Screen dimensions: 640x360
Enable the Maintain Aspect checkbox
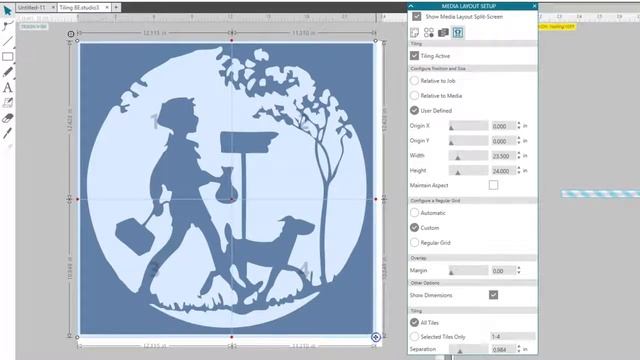click(x=493, y=185)
